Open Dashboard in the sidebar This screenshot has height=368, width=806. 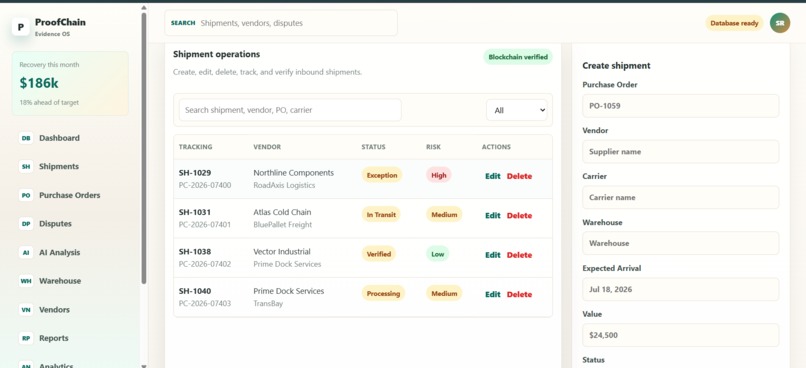point(59,138)
